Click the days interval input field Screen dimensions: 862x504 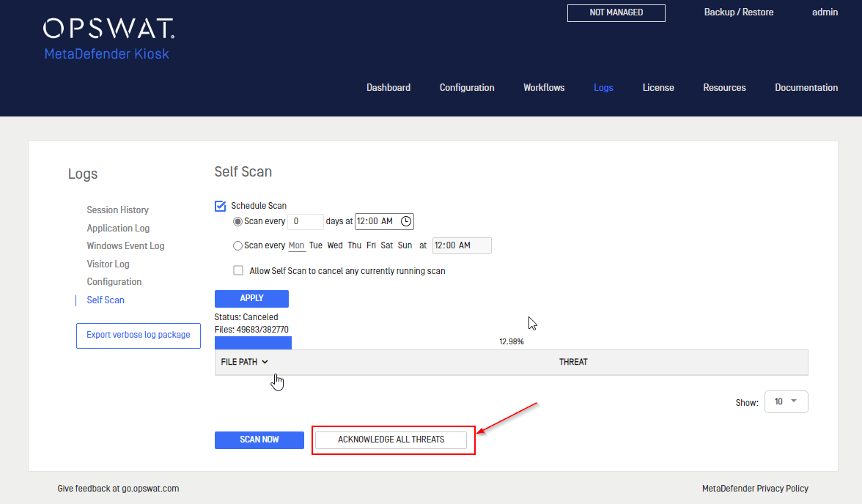point(306,221)
